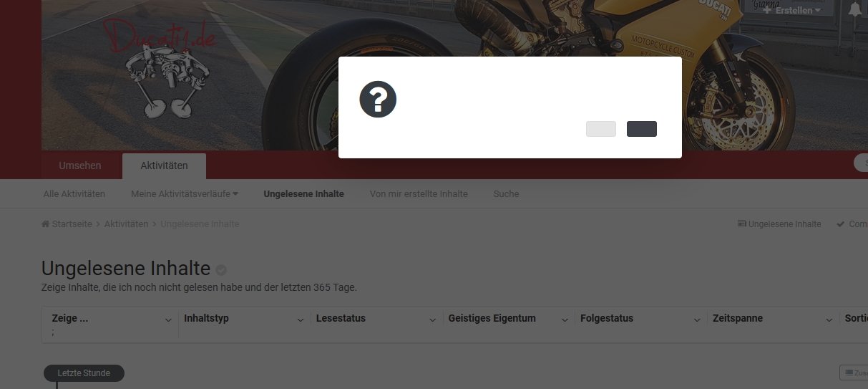The image size is (868, 389).
Task: Switch to the Umsehen tab
Action: tap(80, 165)
